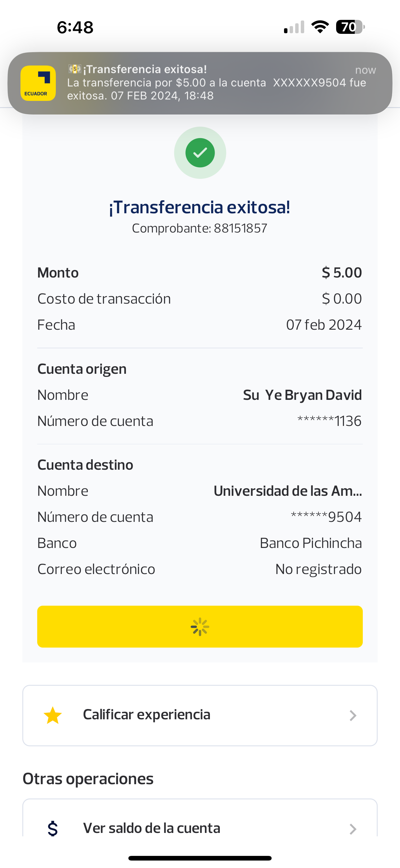Open the Calificar experiencia option
Image resolution: width=400 pixels, height=868 pixels.
tap(147, 715)
